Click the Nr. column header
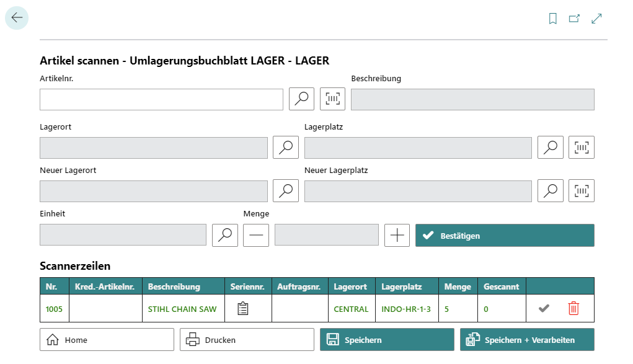 tap(55, 286)
